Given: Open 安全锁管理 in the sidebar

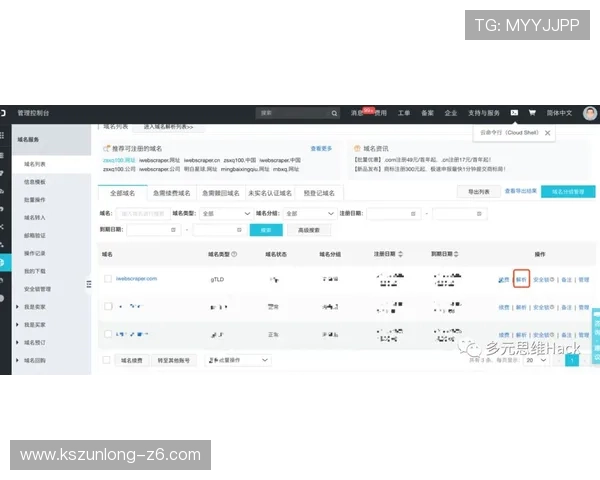Looking at the screenshot, I should coord(38,289).
